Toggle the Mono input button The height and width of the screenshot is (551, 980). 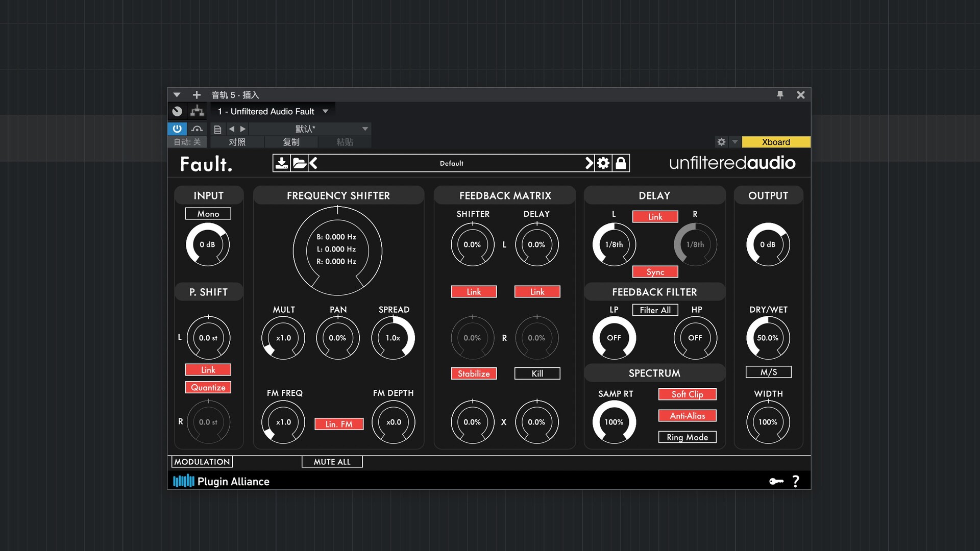coord(208,214)
